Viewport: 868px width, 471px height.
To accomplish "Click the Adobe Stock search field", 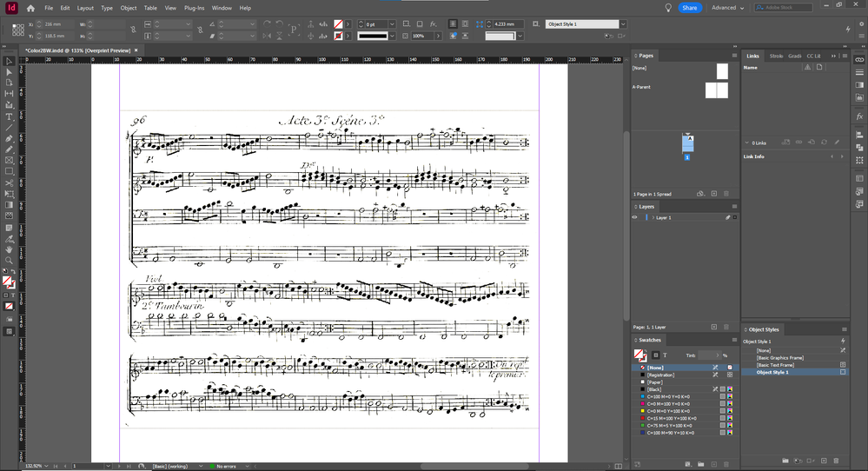I will click(784, 8).
